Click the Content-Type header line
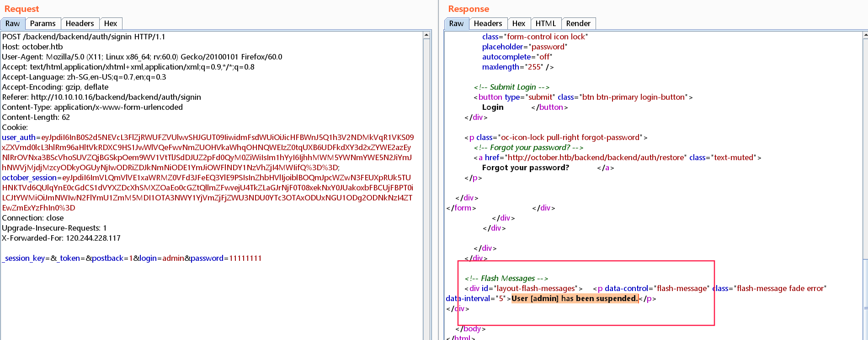868x340 pixels. click(92, 107)
